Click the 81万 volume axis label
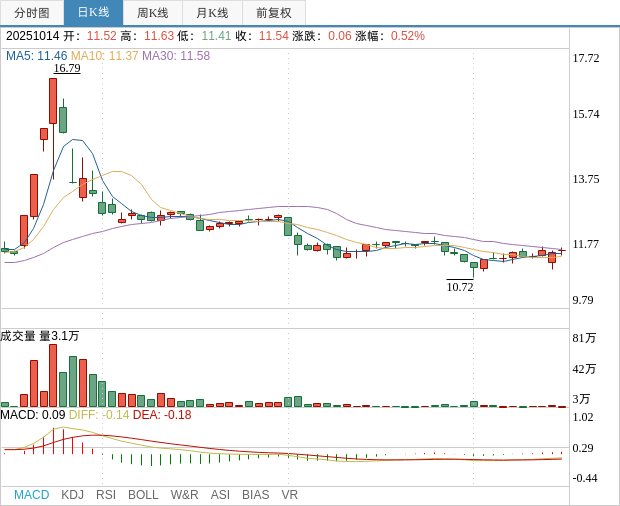This screenshot has width=620, height=506. 584,338
